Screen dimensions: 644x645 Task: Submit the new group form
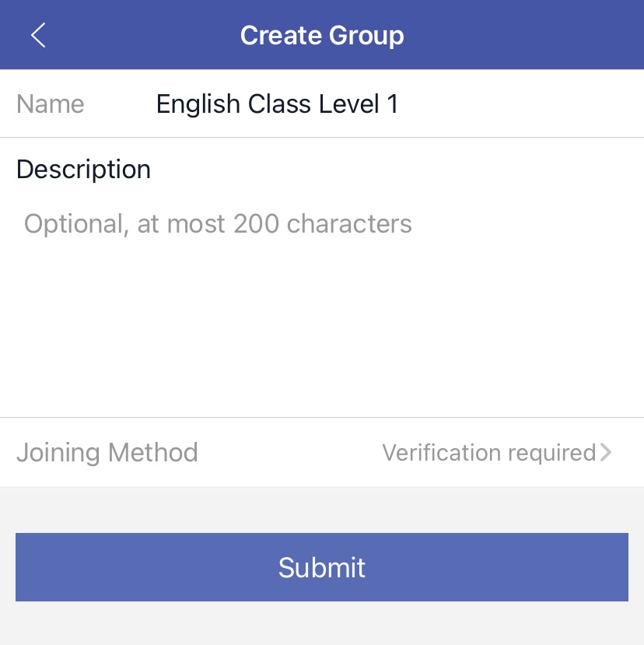coord(322,567)
